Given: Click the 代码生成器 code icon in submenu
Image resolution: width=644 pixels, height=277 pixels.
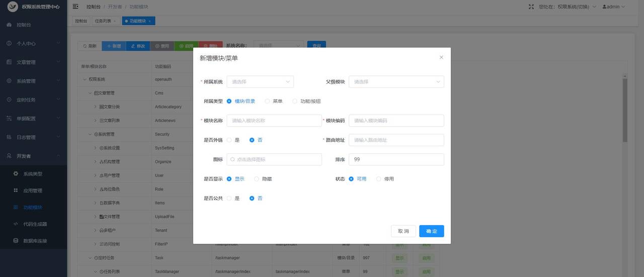Looking at the screenshot, I should 16,224.
